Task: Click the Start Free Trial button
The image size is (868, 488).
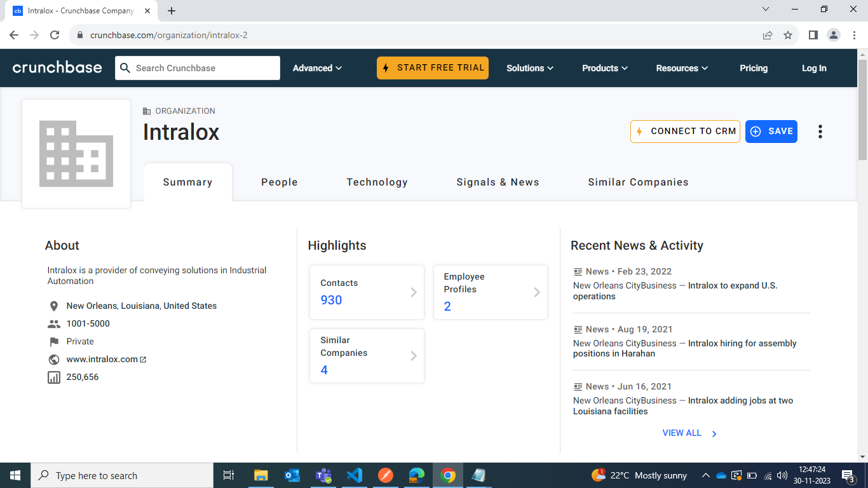Action: point(433,68)
